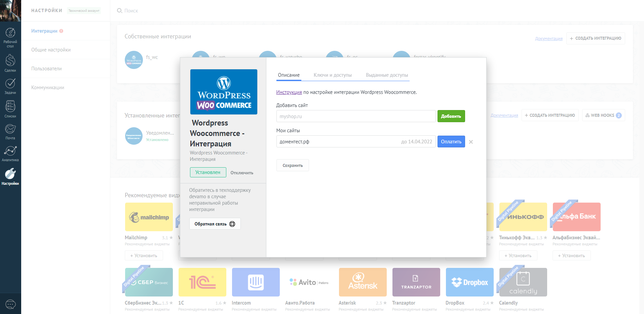Open the Рабочий стол section

(10, 37)
